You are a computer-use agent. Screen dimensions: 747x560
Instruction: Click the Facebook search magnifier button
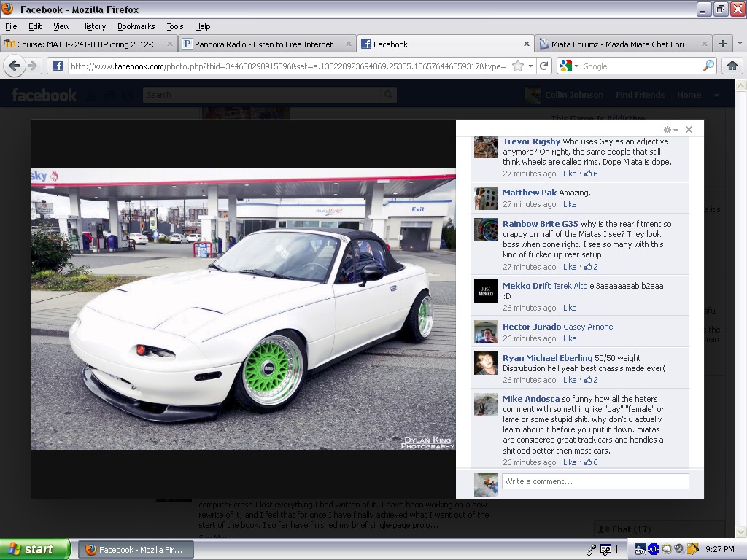point(389,95)
